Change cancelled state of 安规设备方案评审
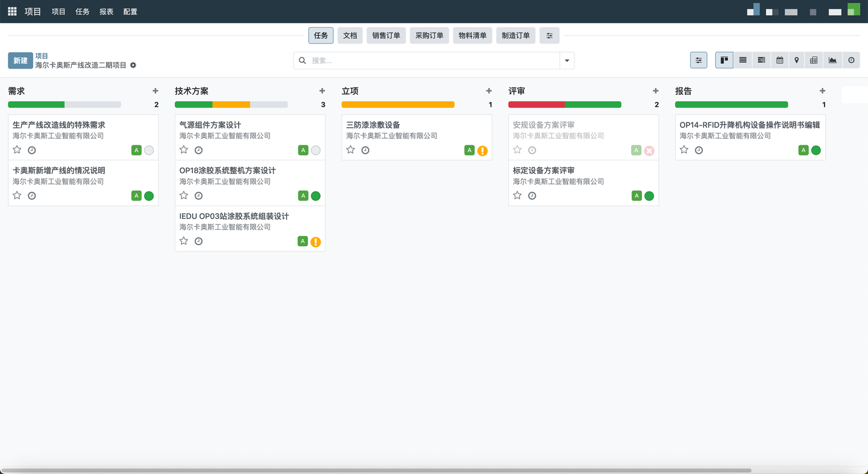The height and width of the screenshot is (474, 868). tap(649, 151)
